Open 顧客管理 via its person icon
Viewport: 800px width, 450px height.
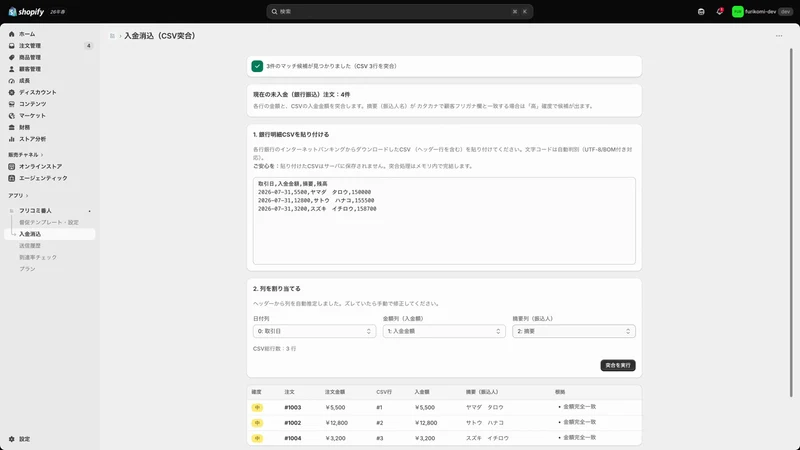click(x=12, y=69)
